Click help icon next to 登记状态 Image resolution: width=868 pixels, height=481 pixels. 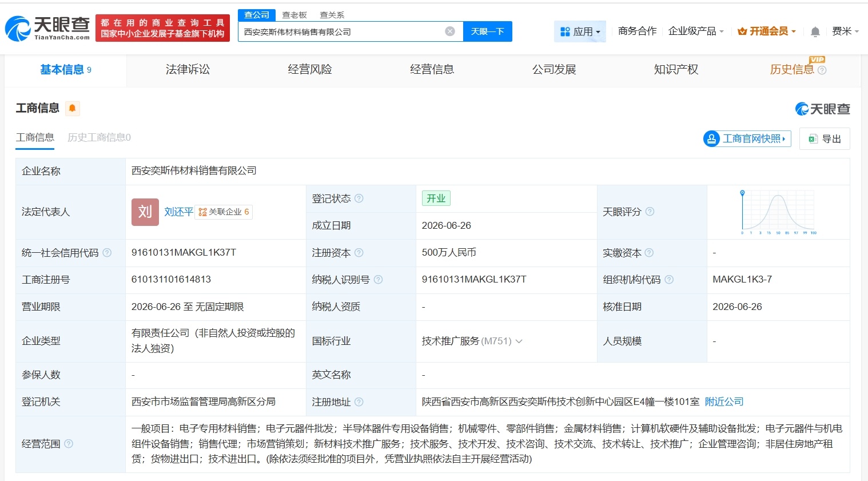[359, 198]
